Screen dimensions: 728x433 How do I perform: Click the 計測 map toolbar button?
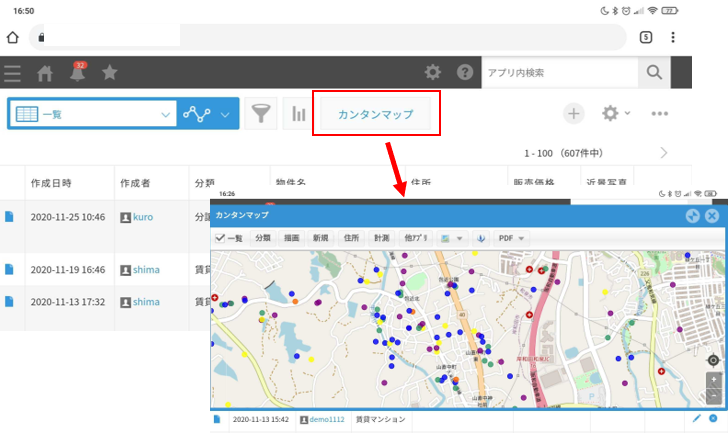pos(381,238)
